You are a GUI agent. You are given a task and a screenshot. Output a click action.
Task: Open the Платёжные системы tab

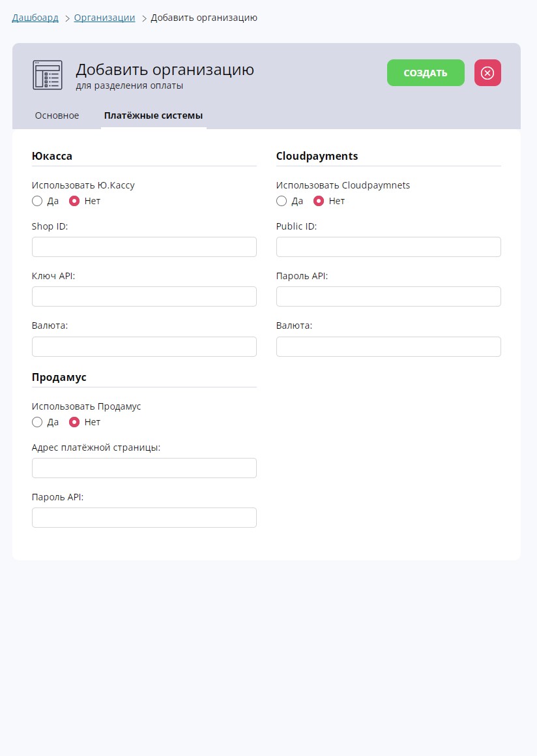[153, 115]
